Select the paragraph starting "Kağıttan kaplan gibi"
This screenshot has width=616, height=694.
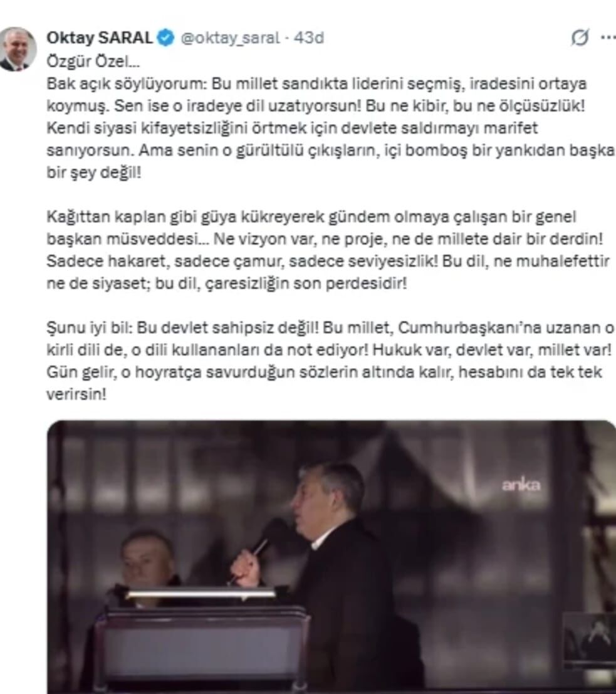(328, 250)
